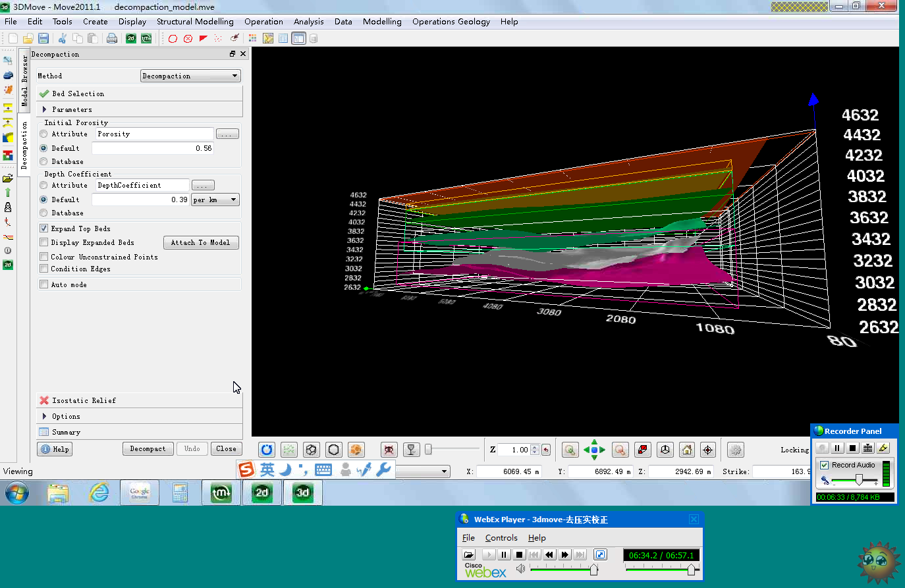
Task: Select the Depth Coefficient Database radio button
Action: (x=43, y=213)
